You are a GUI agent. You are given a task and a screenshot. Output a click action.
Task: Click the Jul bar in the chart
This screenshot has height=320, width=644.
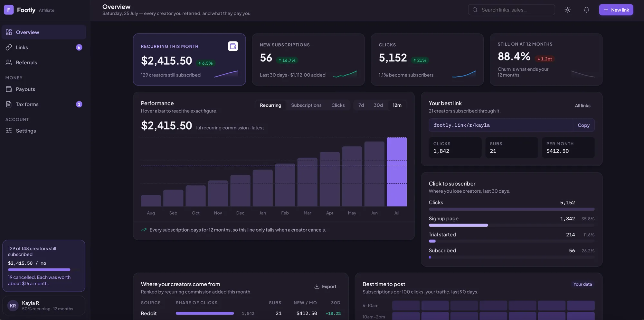[397, 172]
